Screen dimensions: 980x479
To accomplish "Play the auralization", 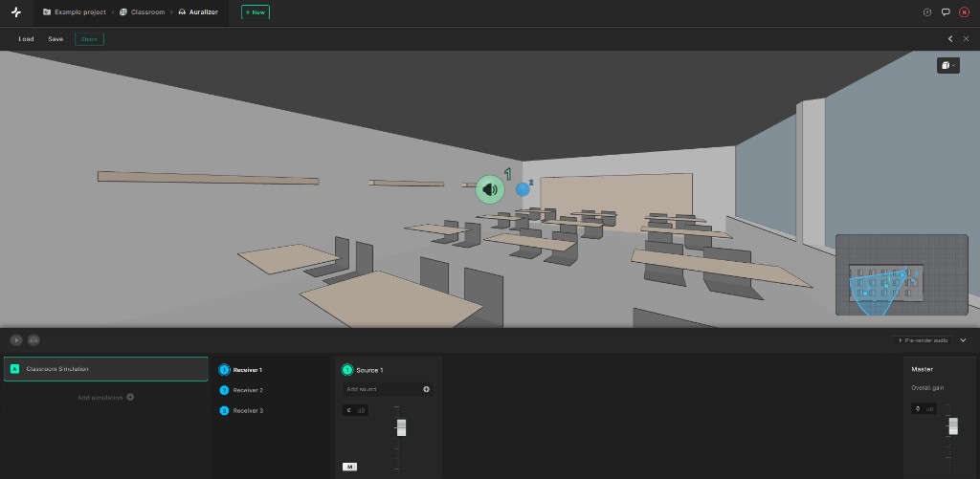I will pos(16,340).
